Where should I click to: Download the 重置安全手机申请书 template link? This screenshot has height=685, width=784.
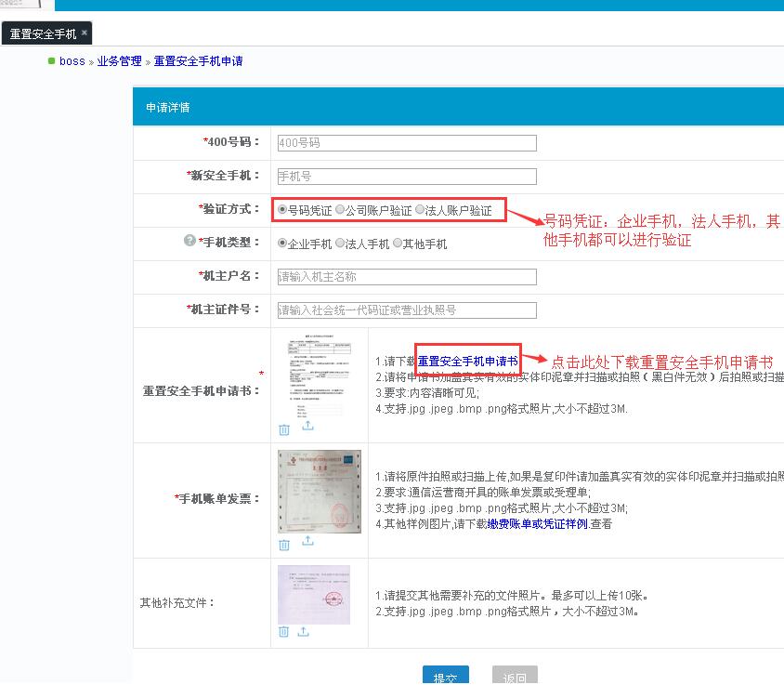point(467,361)
